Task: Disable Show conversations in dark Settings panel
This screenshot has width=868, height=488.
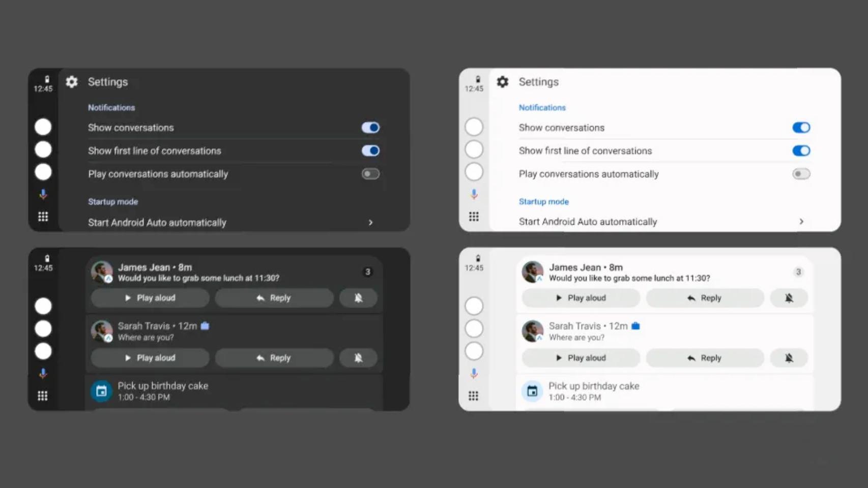Action: tap(370, 128)
